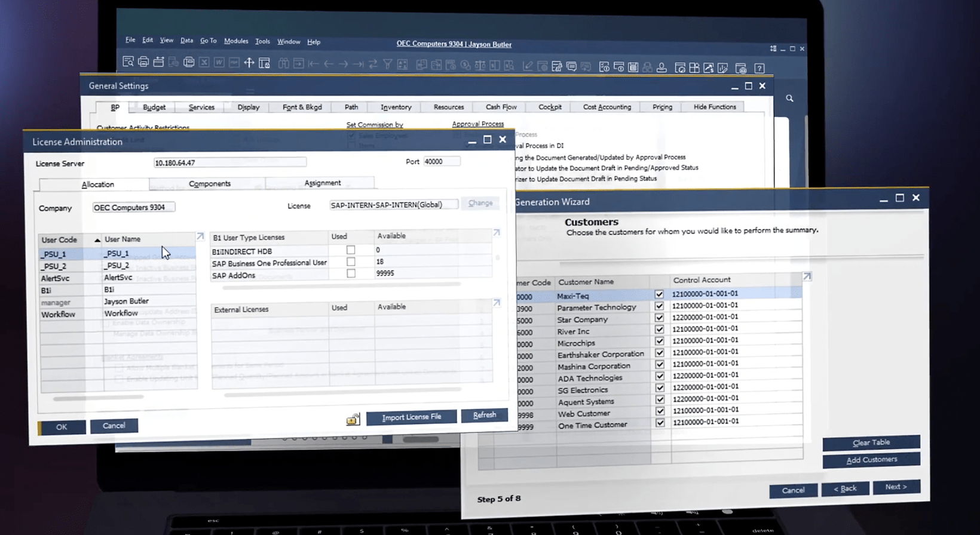Click Import License File button

tap(411, 417)
